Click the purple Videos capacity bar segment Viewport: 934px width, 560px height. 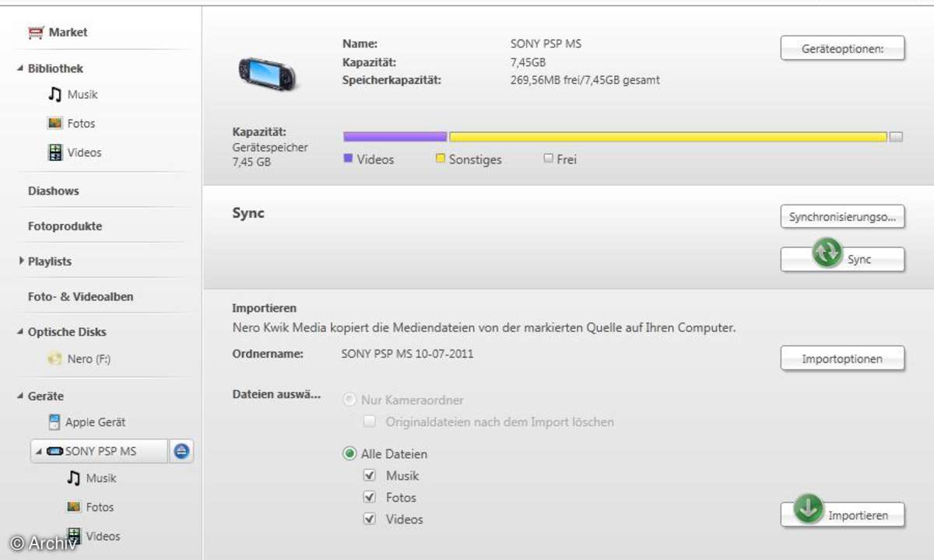pyautogui.click(x=395, y=137)
